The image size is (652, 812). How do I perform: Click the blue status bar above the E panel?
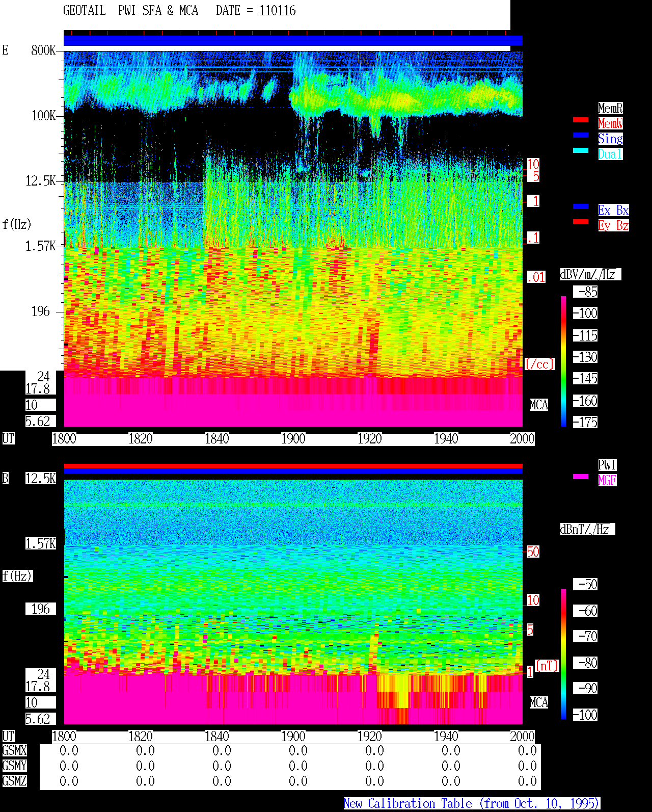point(293,41)
